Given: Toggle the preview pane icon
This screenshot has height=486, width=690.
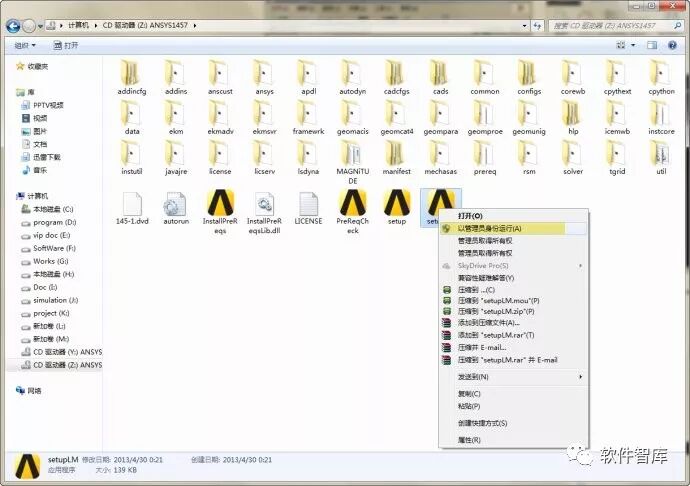Looking at the screenshot, I should (x=652, y=45).
